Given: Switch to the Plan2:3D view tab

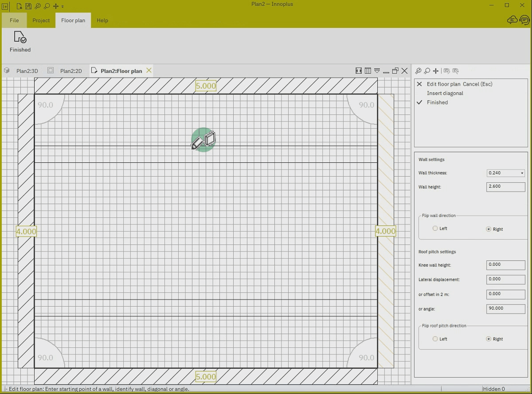Looking at the screenshot, I should (27, 71).
